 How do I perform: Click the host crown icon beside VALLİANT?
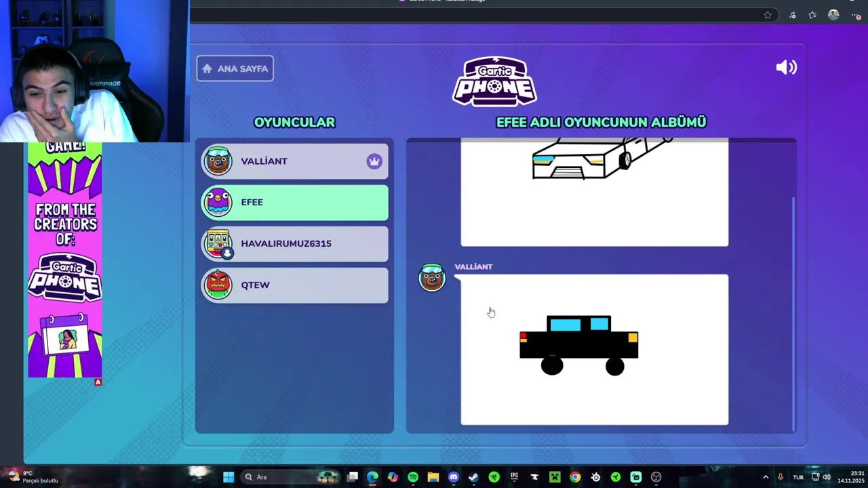click(374, 161)
